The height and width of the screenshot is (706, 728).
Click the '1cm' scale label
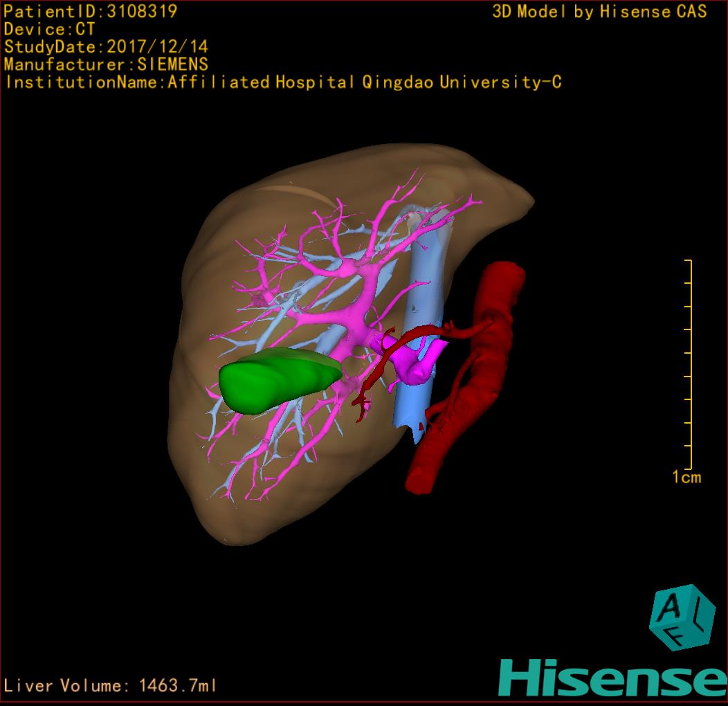[686, 477]
